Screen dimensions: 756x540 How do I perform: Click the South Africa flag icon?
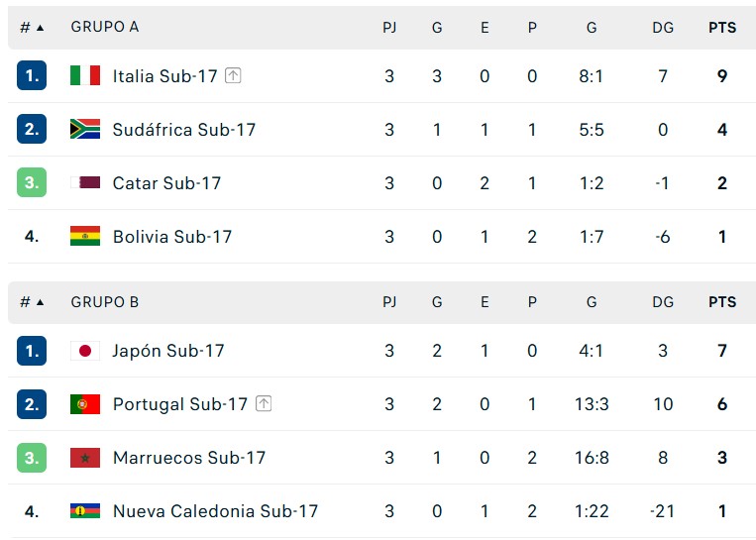(85, 129)
